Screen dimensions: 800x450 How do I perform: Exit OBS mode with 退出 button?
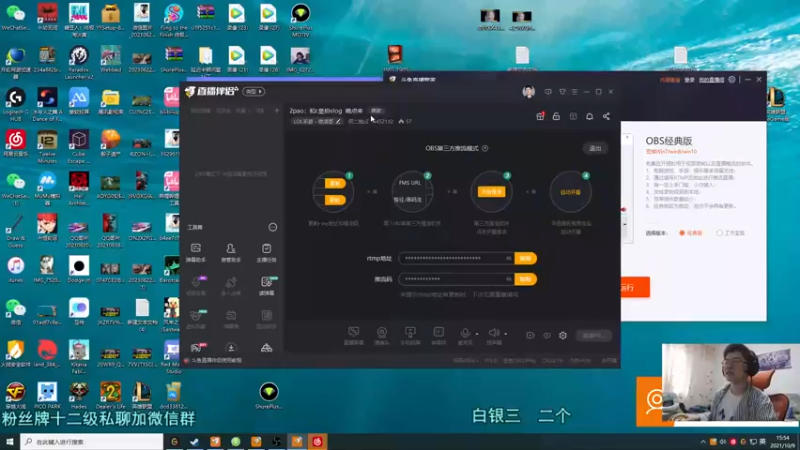pyautogui.click(x=595, y=148)
